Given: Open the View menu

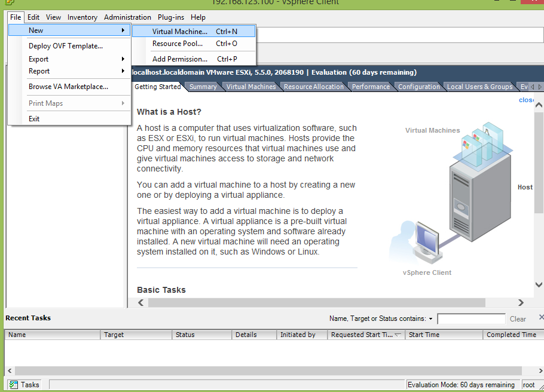Looking at the screenshot, I should [x=53, y=17].
